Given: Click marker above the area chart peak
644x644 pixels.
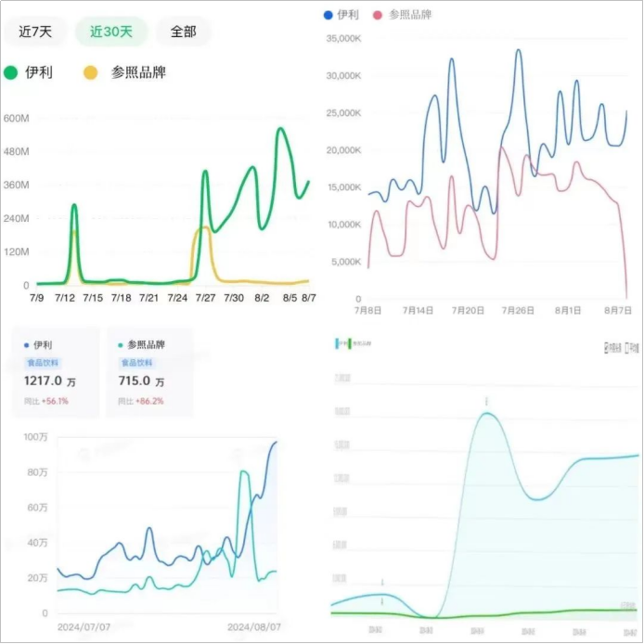Looking at the screenshot, I should tap(486, 401).
